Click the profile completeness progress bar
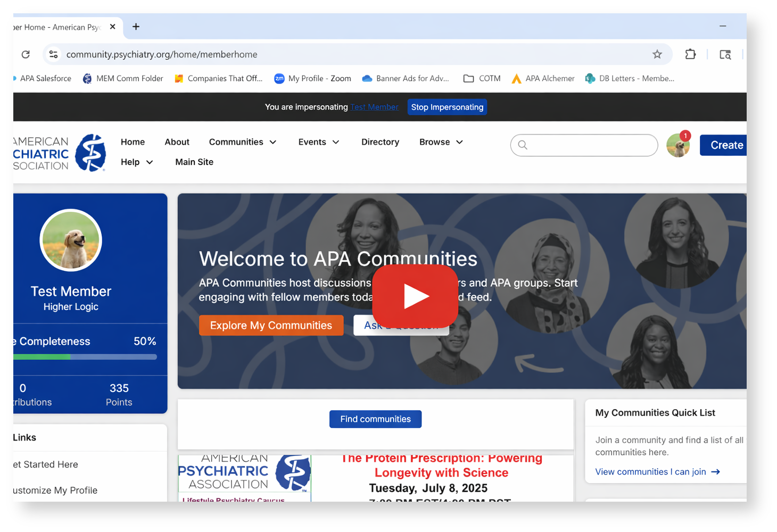Viewport: 777px width, 532px height. 85,357
